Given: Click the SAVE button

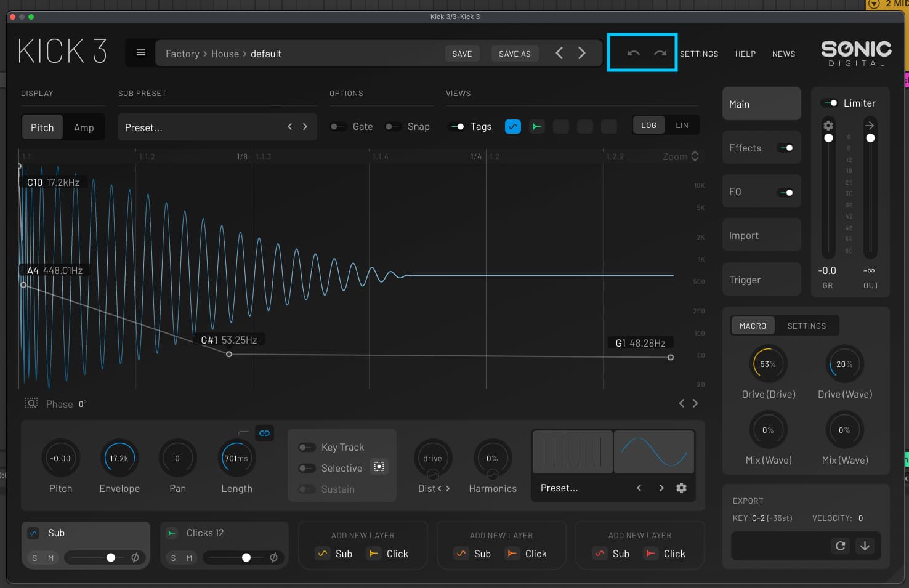Looking at the screenshot, I should coord(462,54).
